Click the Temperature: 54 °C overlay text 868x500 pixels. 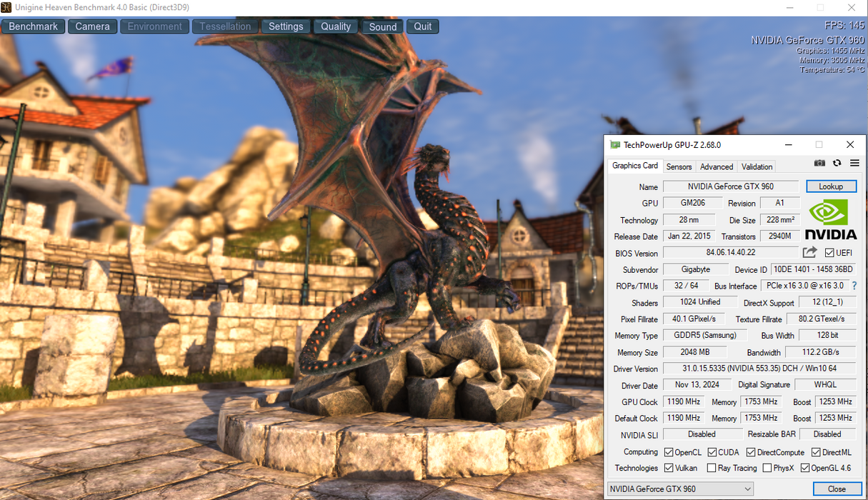832,70
